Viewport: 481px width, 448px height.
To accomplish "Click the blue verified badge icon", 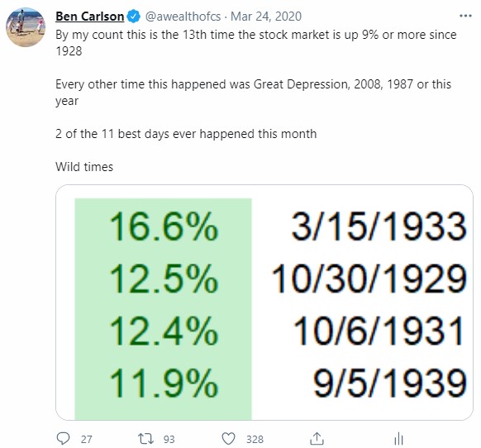I will pyautogui.click(x=133, y=17).
